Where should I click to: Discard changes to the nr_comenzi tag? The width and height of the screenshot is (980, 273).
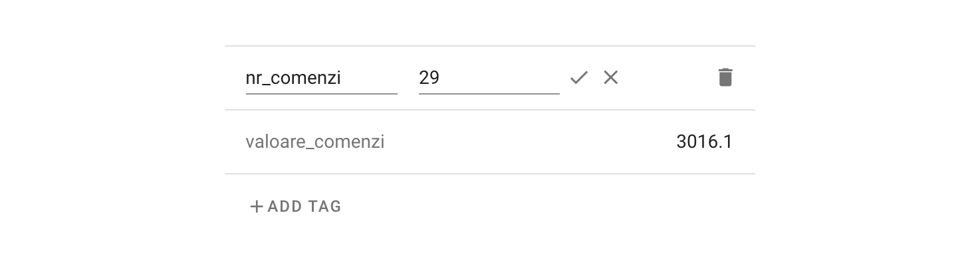[x=610, y=78]
